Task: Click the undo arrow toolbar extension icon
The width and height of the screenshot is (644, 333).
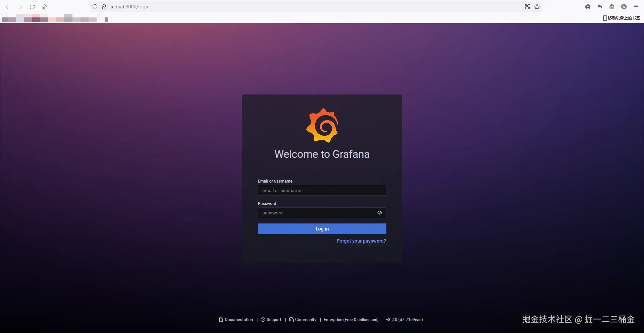Action: point(600,7)
